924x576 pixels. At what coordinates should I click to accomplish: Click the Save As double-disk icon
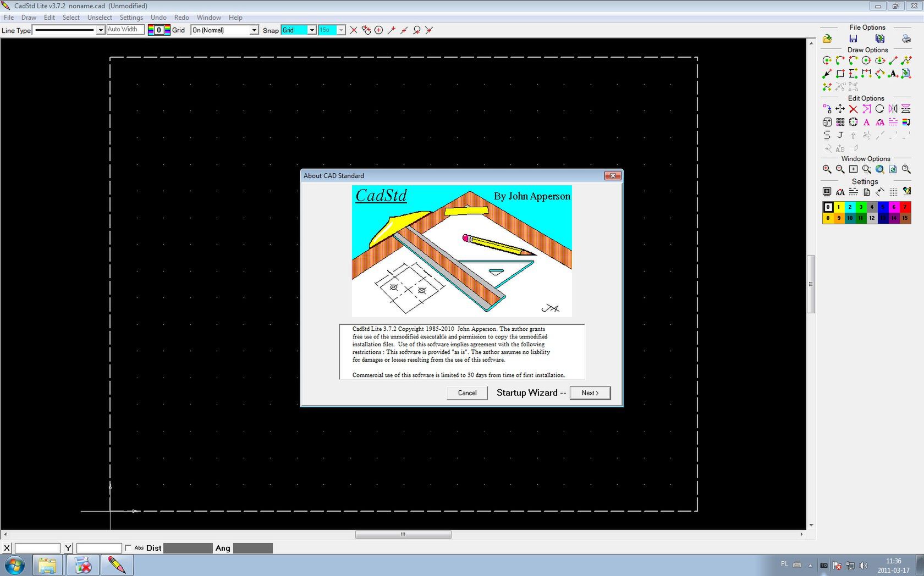879,38
